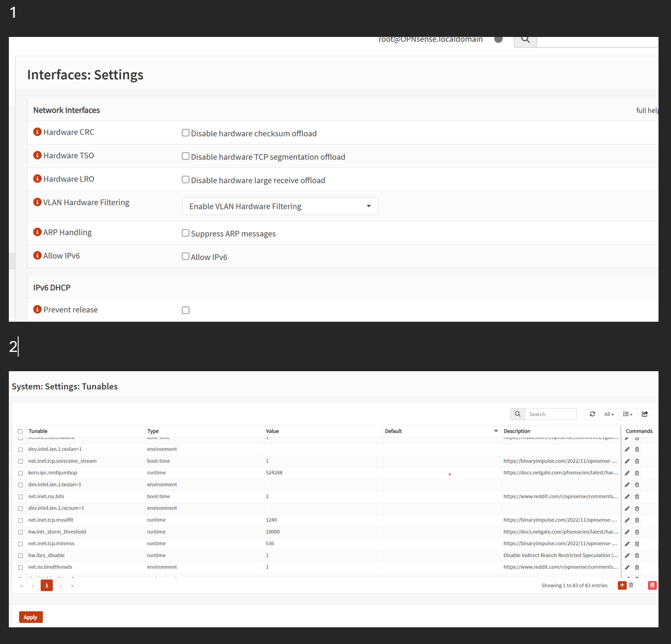Delete the dev.intel.ixn.1.txvlan=1 tunable
Screen dimensions: 671x644
pyautogui.click(x=637, y=485)
